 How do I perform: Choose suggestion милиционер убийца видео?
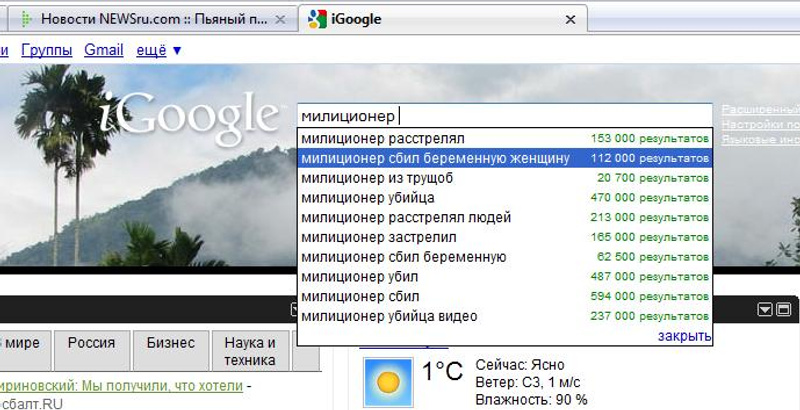(505, 316)
